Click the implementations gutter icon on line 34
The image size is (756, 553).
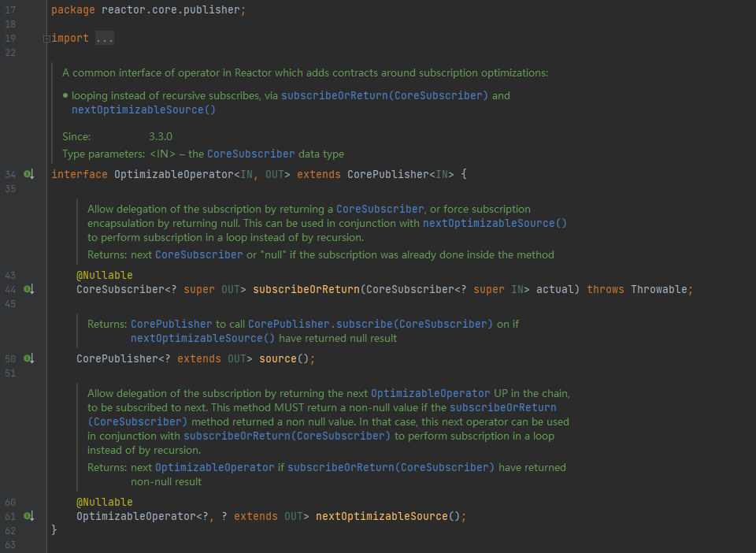coord(29,174)
